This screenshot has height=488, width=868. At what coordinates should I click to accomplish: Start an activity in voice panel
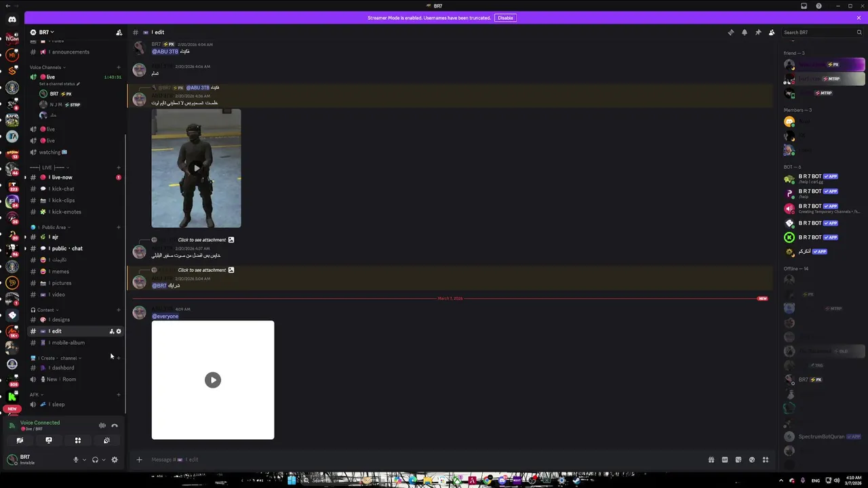(x=78, y=441)
